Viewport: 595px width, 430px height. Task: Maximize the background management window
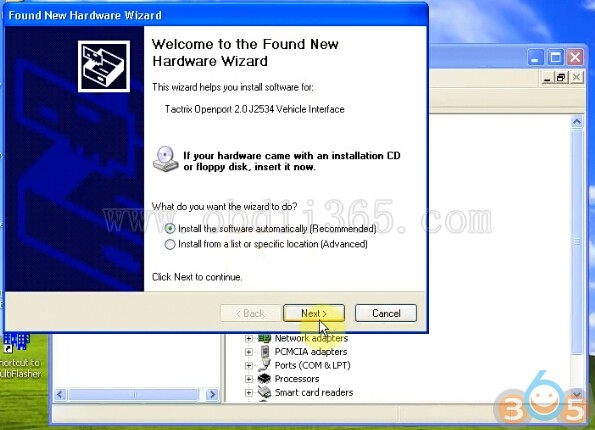(556, 58)
